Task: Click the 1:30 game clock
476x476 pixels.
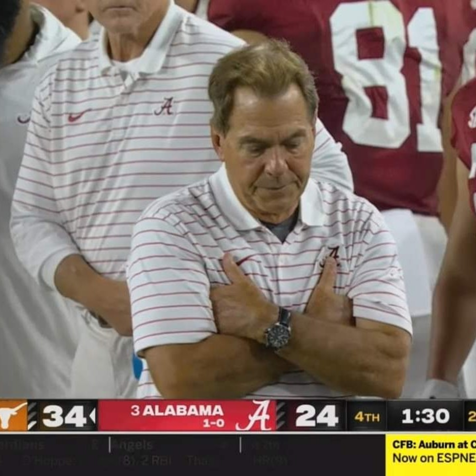Action: (x=426, y=416)
